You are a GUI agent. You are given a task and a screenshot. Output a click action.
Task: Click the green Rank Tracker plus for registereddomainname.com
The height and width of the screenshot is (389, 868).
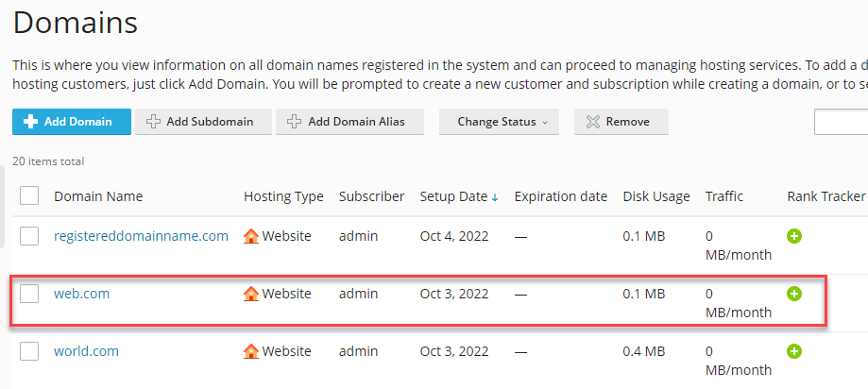[x=794, y=236]
